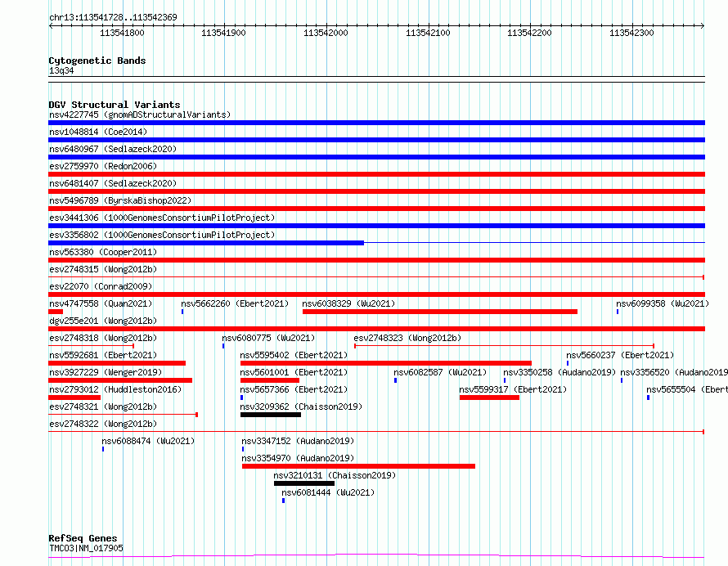This screenshot has width=728, height=566.
Task: Select nsv5595402 (Ebert2021) label
Action: [294, 355]
